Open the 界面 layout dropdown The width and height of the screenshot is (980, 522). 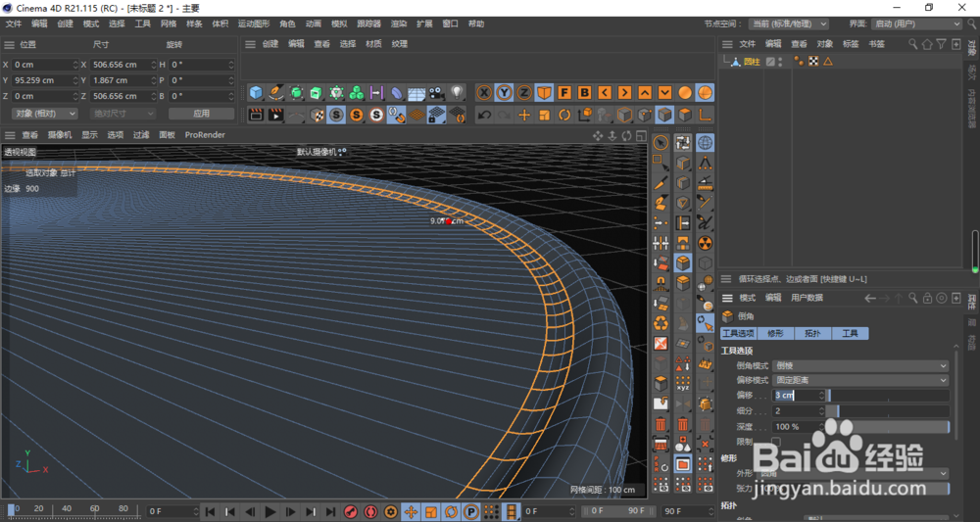click(916, 24)
